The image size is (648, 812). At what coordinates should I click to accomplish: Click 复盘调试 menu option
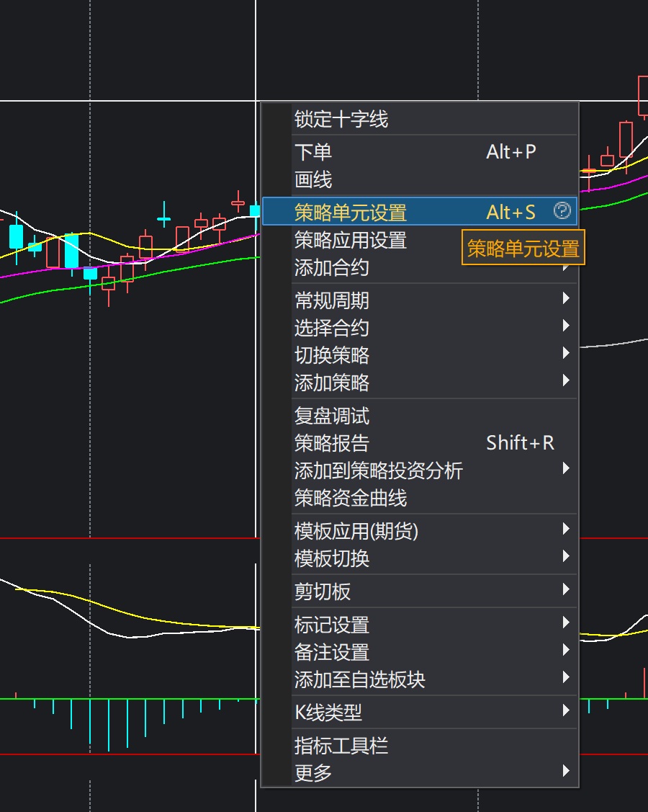(332, 416)
